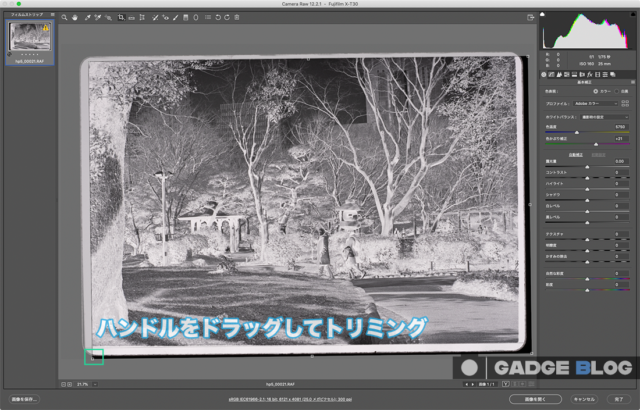Click the zoom in plus button
The height and width of the screenshot is (410, 640).
pyautogui.click(x=70, y=384)
